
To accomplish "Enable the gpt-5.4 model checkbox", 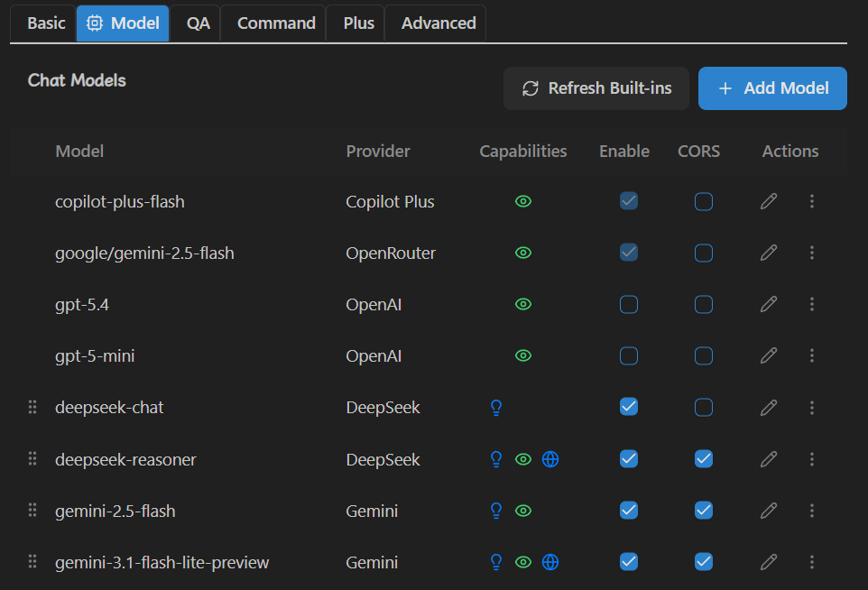I will click(x=628, y=304).
